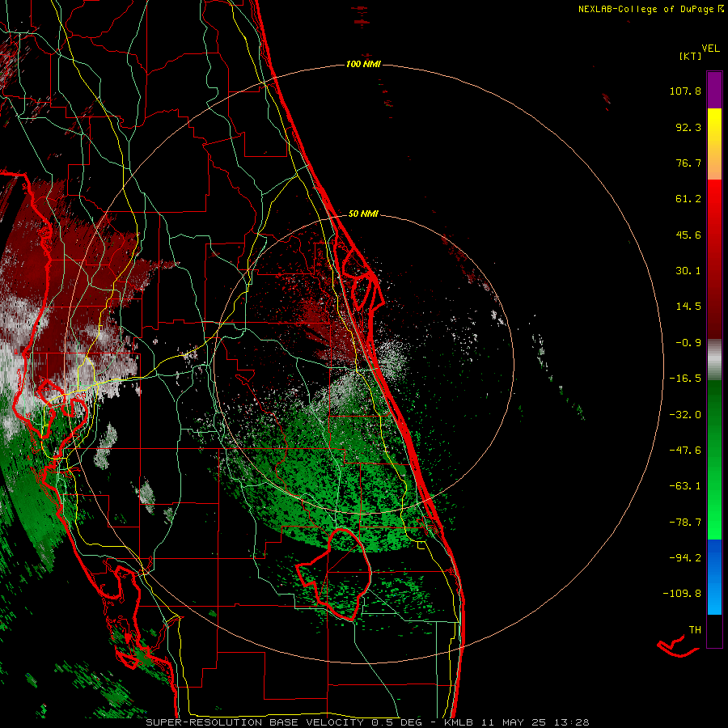This screenshot has width=728, height=728.
Task: Click the -63.1 legend value
Action: 685,486
